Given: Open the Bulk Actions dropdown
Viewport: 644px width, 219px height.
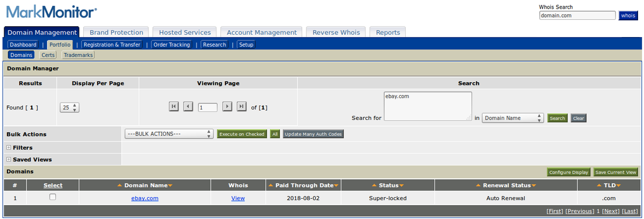Looking at the screenshot, I should point(169,134).
